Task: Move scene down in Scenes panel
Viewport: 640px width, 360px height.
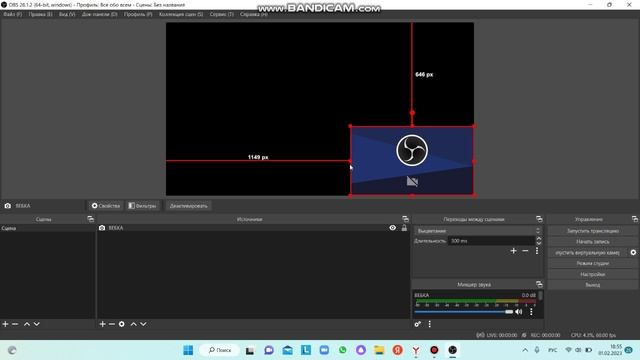Action: [36, 324]
